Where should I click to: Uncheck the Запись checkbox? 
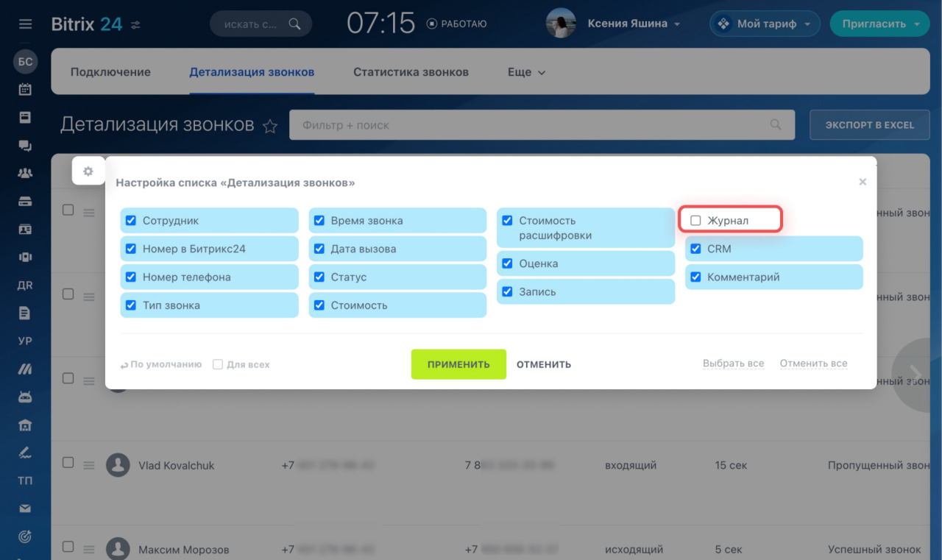(x=507, y=291)
